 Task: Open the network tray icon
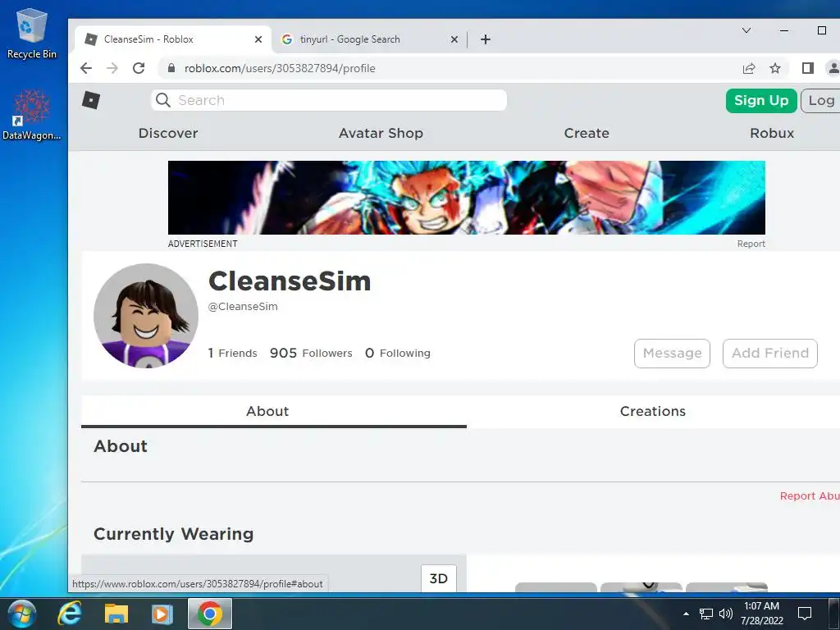coord(706,614)
